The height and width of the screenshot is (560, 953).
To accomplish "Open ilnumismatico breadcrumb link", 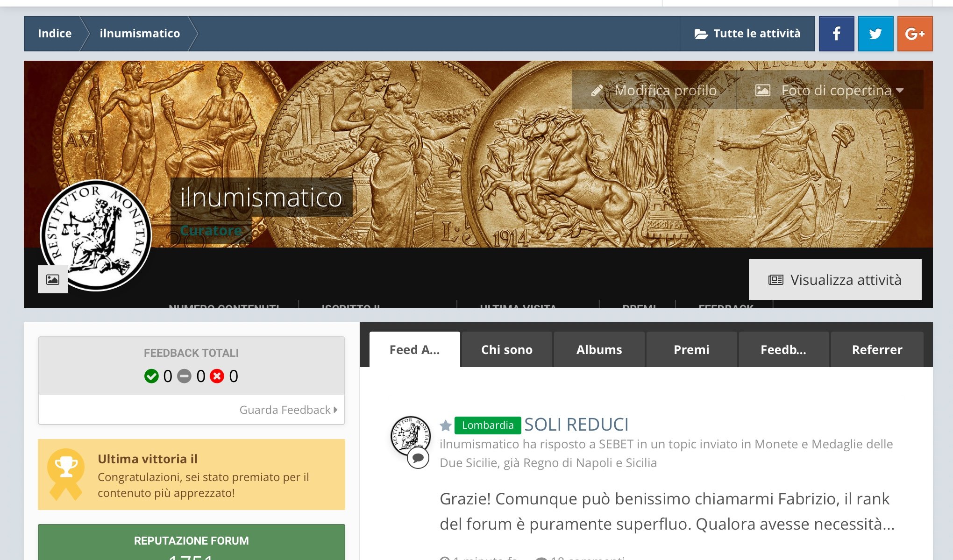I will click(140, 34).
